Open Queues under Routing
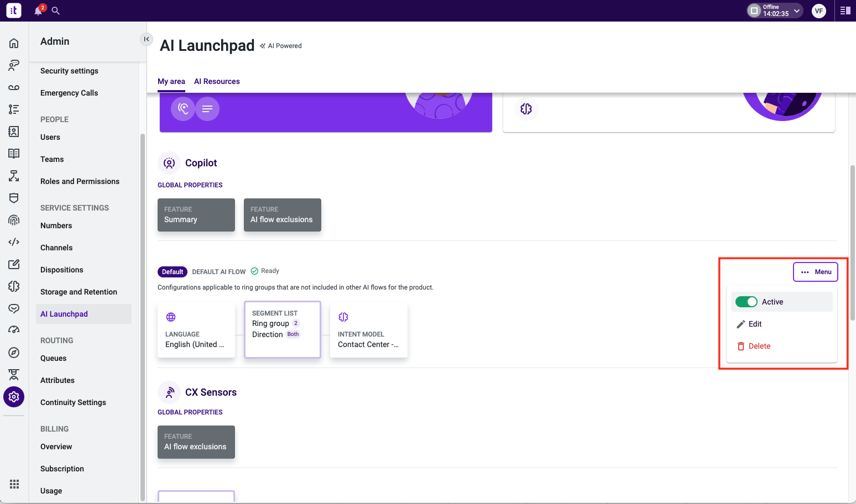 pos(53,358)
